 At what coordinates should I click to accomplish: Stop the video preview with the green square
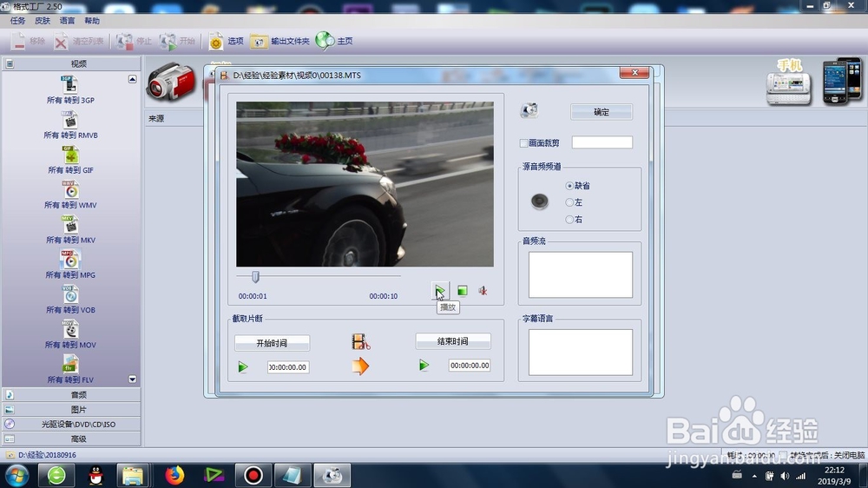pos(463,291)
